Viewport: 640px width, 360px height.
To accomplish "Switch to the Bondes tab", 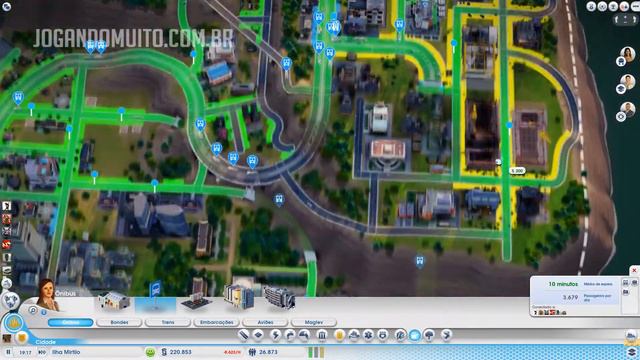I will (x=119, y=322).
